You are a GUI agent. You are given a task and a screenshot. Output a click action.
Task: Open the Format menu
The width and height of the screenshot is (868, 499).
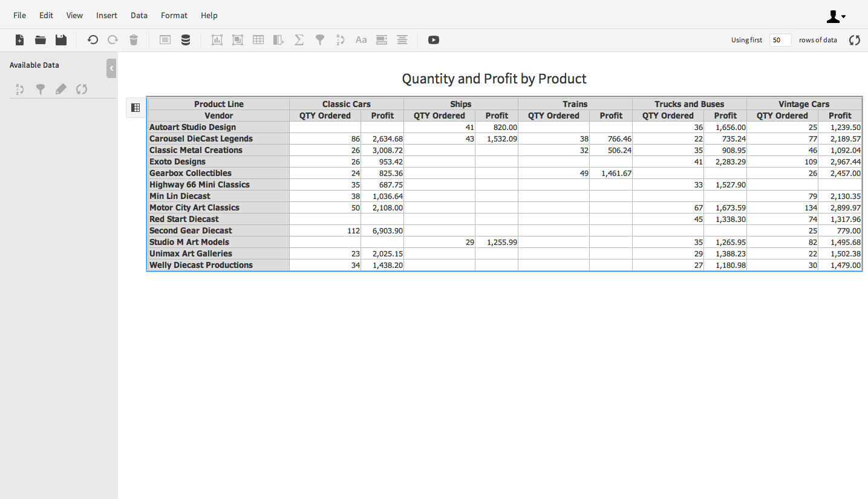(x=174, y=15)
